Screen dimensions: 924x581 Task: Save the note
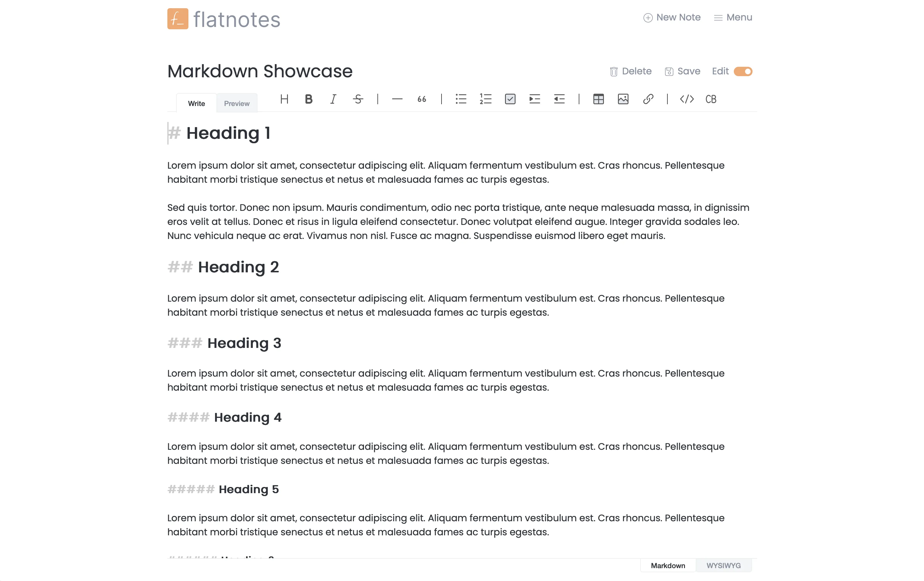click(x=683, y=71)
